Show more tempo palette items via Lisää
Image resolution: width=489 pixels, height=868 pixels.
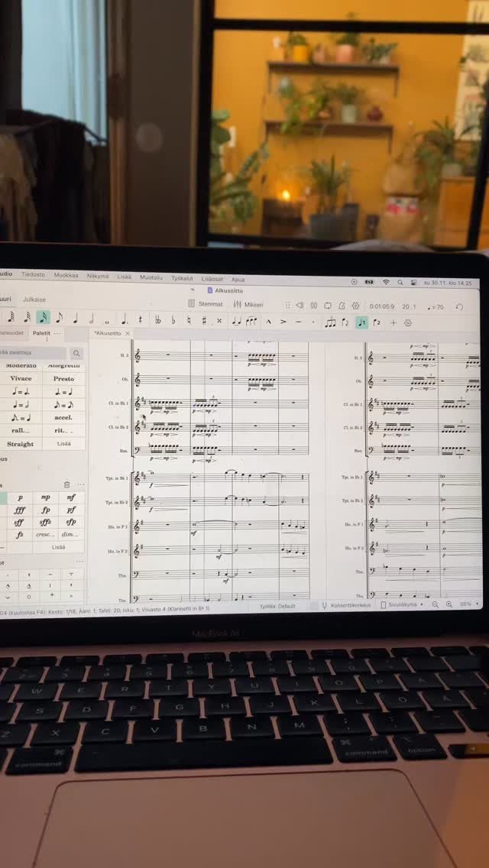pyautogui.click(x=63, y=444)
